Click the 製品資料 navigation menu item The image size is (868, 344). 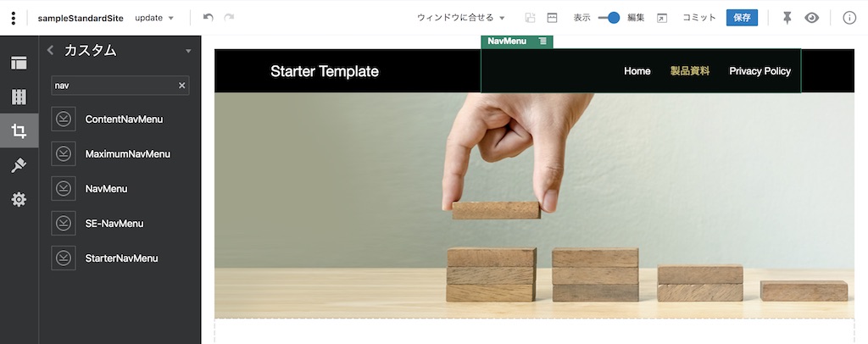[690, 71]
